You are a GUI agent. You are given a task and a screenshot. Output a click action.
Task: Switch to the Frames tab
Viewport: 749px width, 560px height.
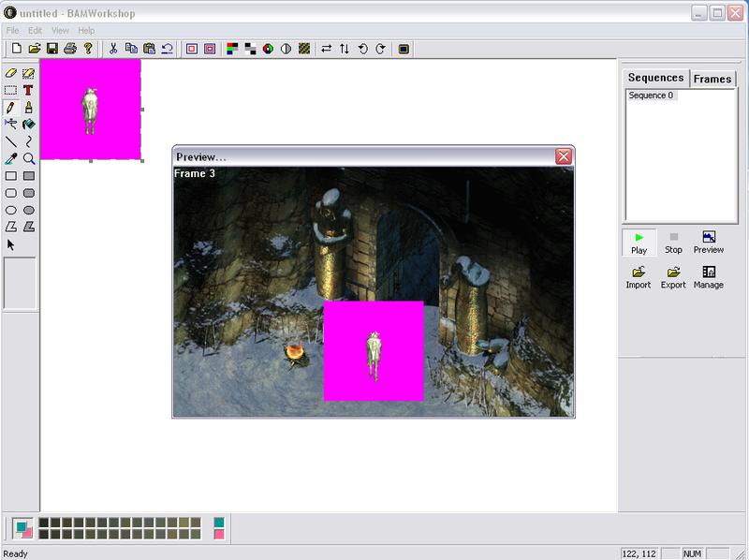712,79
